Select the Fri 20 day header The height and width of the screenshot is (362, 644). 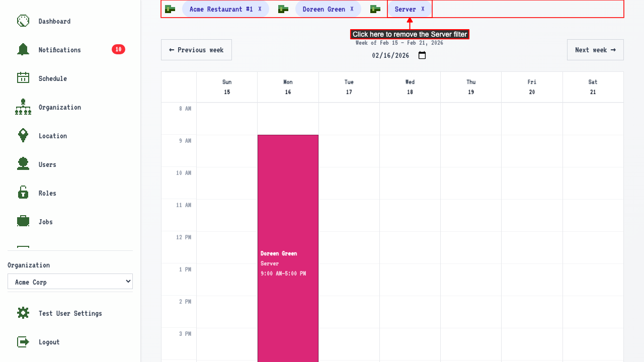click(x=532, y=87)
